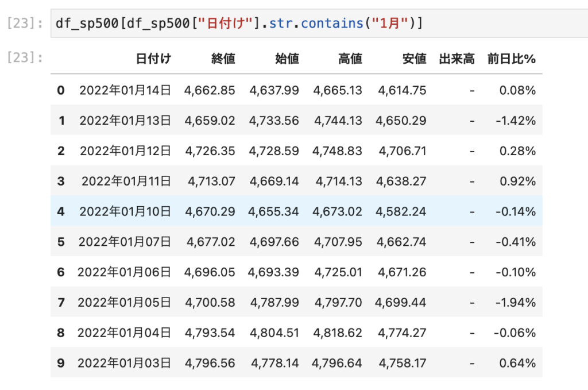Click percent change 0.64%

click(517, 364)
